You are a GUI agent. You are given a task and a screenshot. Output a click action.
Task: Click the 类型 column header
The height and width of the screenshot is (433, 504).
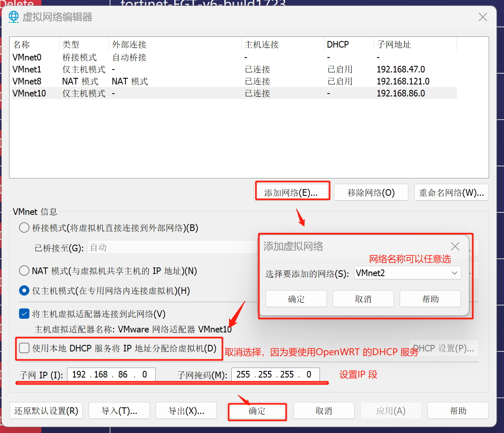[x=84, y=44]
